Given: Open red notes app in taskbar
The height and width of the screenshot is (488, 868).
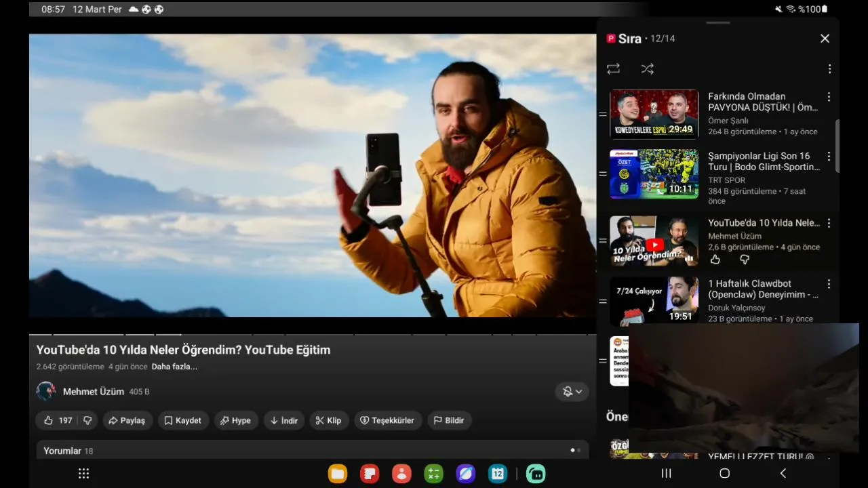Looking at the screenshot, I should tap(370, 474).
